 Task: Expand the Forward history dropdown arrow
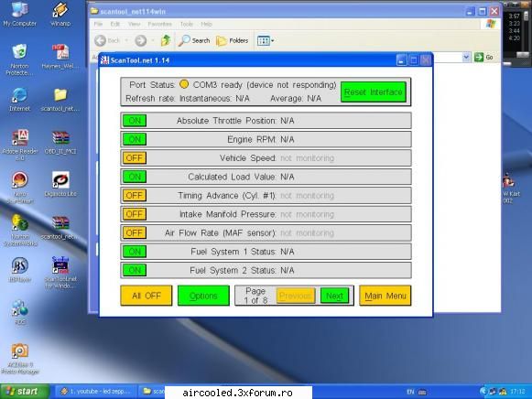tap(152, 40)
